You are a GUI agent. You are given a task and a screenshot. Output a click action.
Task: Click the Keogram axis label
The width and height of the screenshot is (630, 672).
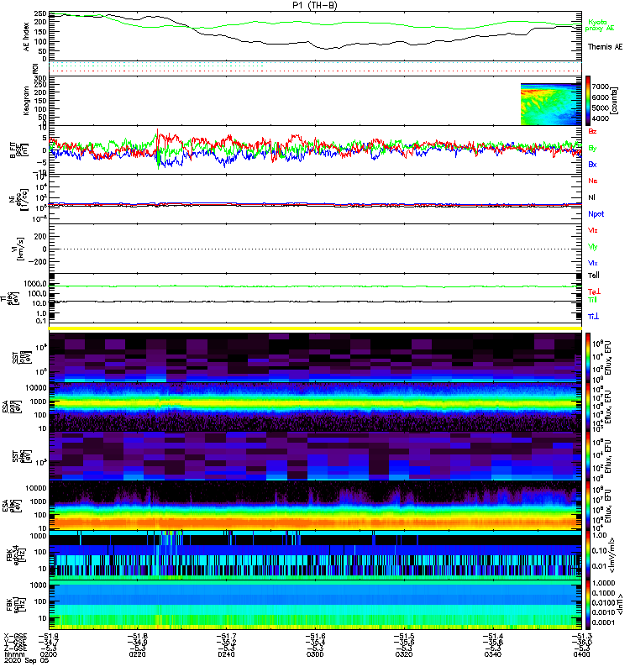click(27, 101)
